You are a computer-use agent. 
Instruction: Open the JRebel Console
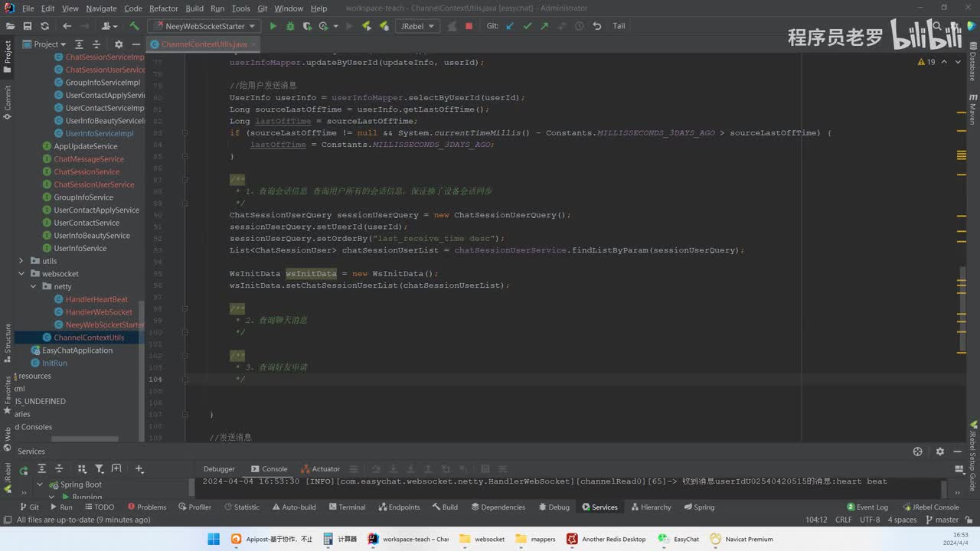coord(931,507)
